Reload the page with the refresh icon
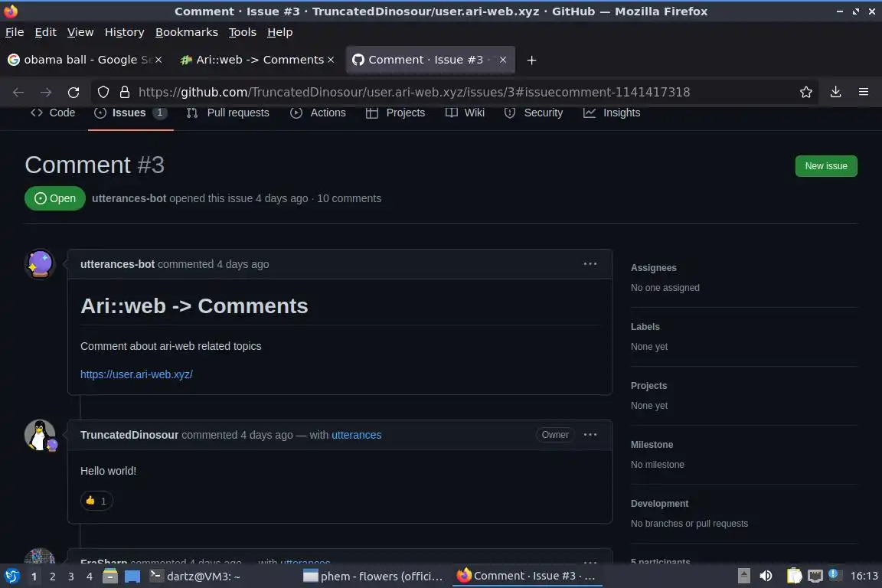The height and width of the screenshot is (588, 882). pos(73,93)
